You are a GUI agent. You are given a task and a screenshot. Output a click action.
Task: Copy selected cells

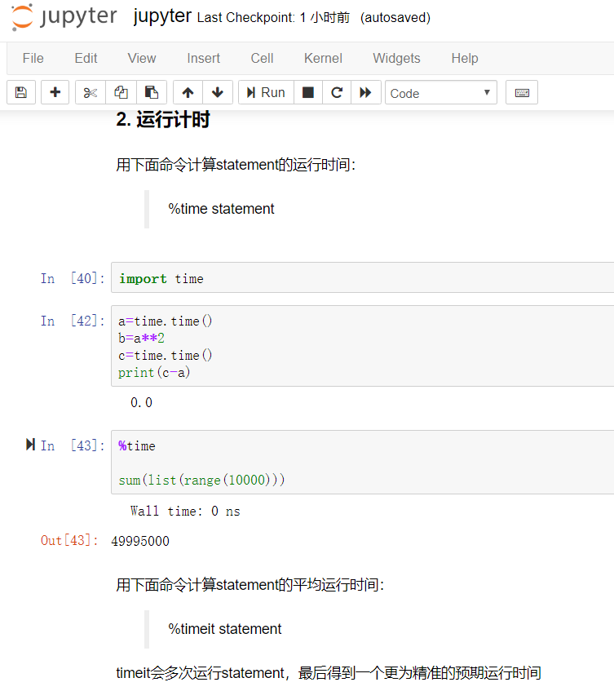click(x=121, y=92)
